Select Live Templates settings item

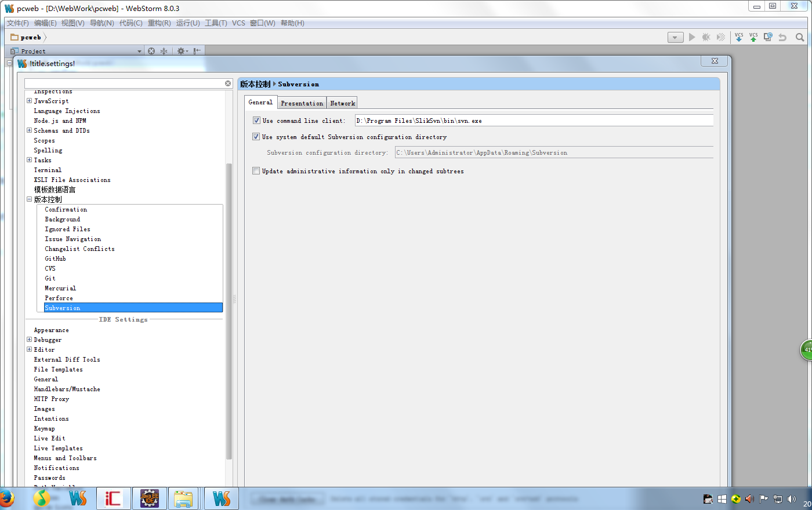(x=58, y=448)
